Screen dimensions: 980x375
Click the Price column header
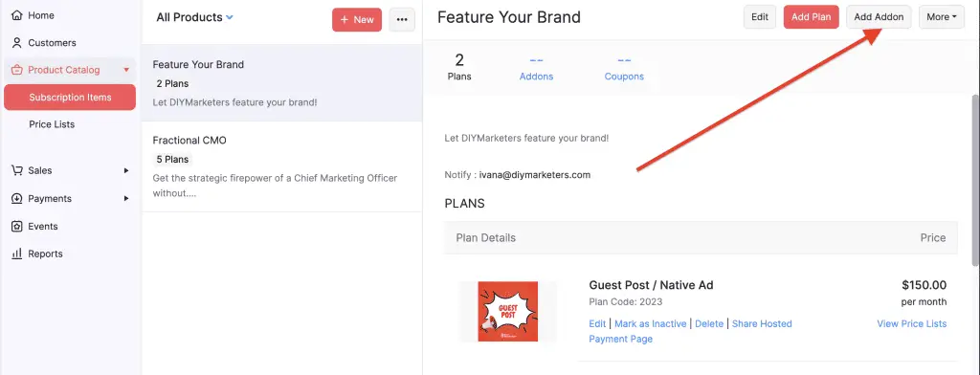click(x=932, y=237)
